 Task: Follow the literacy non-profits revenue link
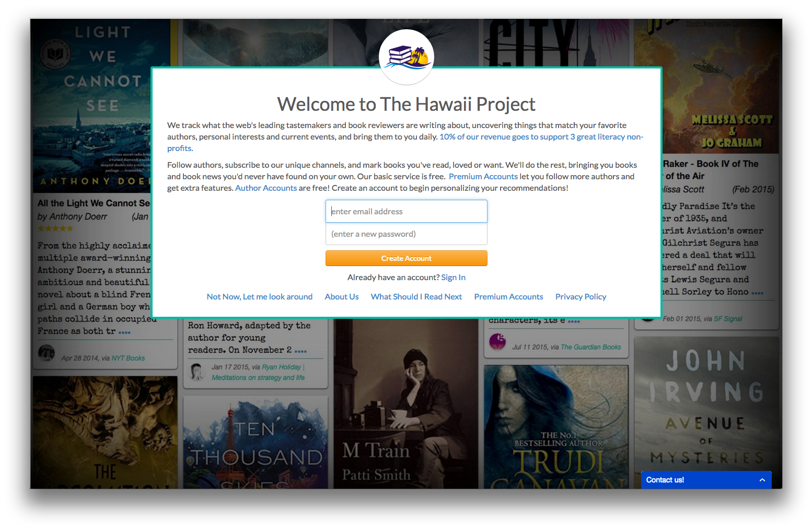pos(541,137)
